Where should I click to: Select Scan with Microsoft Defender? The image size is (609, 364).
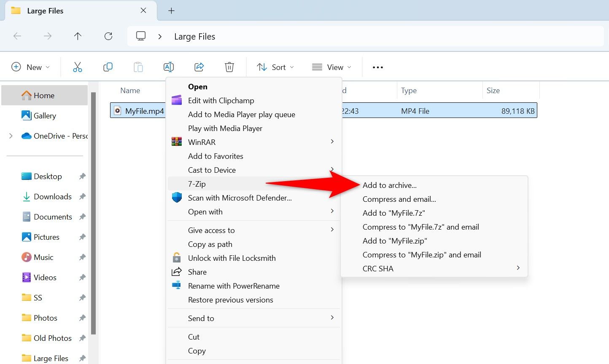[x=240, y=198]
